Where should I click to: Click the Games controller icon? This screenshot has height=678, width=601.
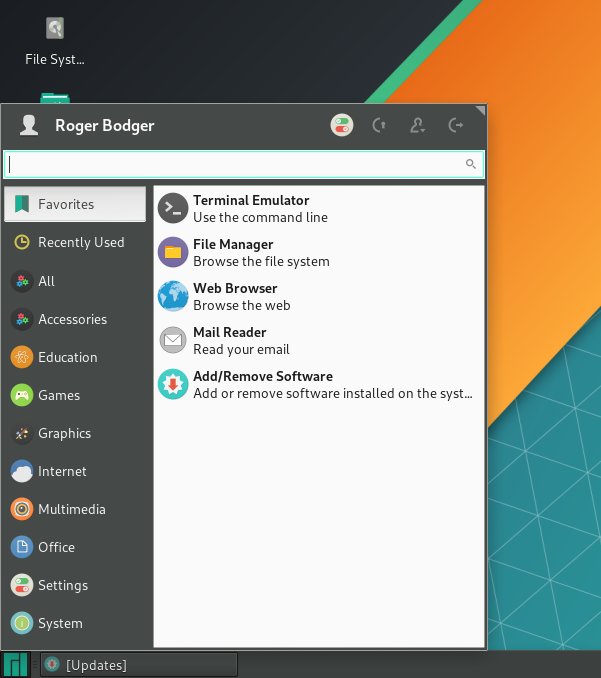22,395
